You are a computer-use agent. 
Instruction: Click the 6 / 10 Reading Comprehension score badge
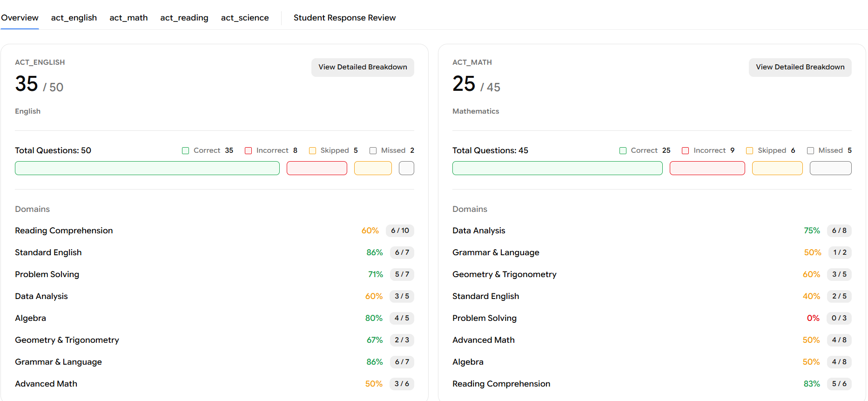click(400, 231)
